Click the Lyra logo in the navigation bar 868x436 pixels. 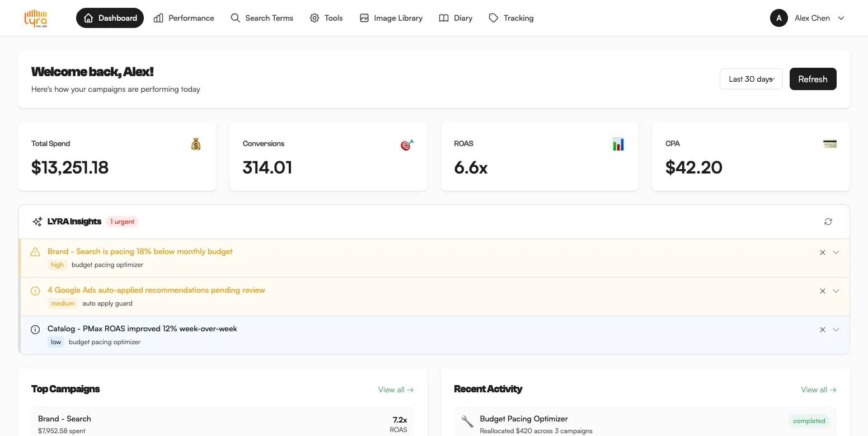coord(36,18)
